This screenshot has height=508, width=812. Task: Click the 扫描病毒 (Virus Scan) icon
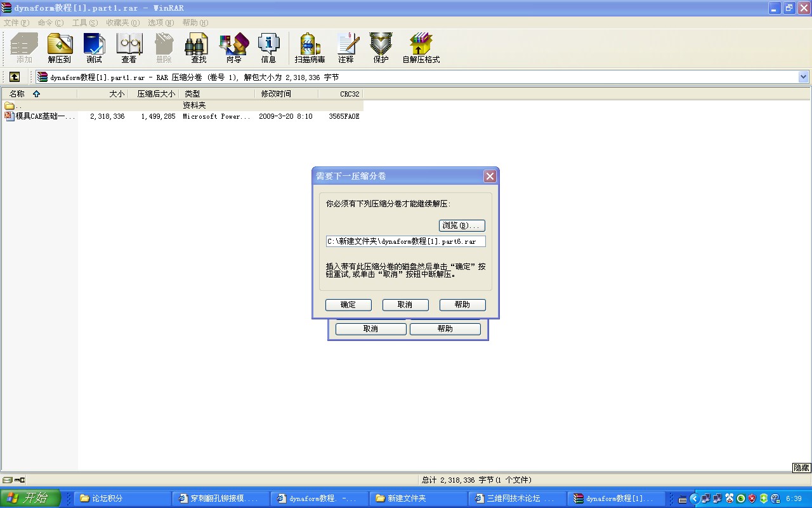(310, 48)
